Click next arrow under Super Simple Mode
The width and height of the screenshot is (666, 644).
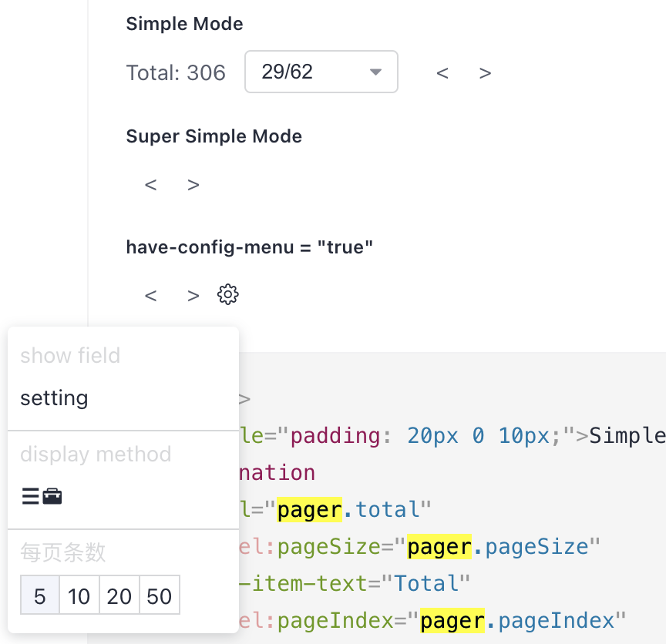[193, 185]
